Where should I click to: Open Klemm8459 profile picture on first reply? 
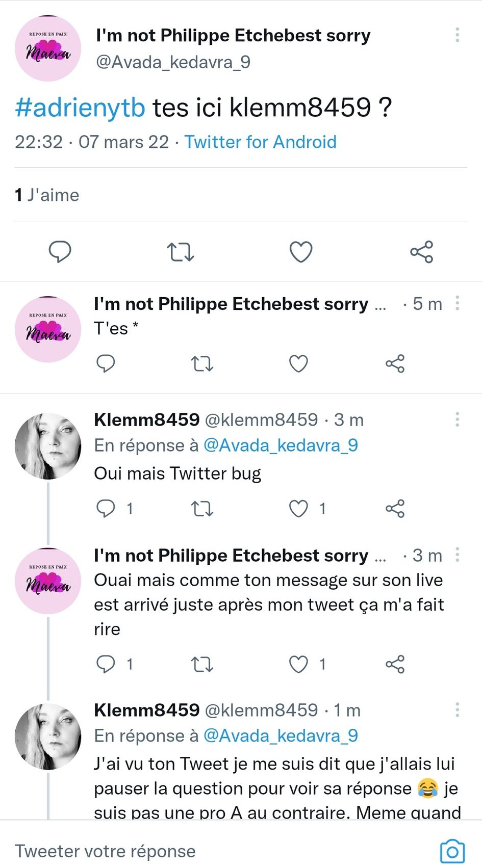48,446
